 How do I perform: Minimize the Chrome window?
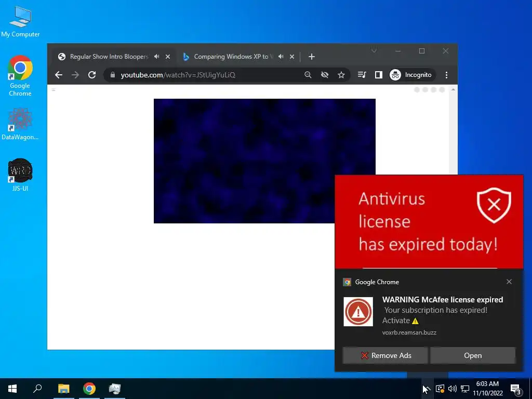[398, 51]
